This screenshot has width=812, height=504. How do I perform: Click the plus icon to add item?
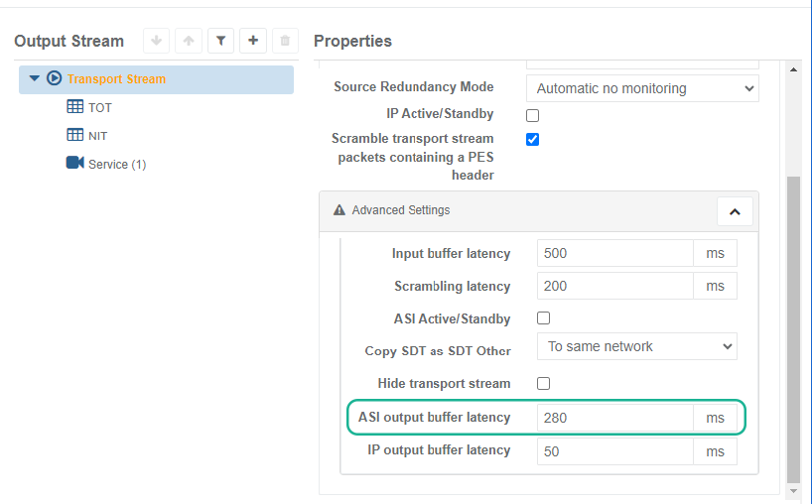click(x=253, y=41)
